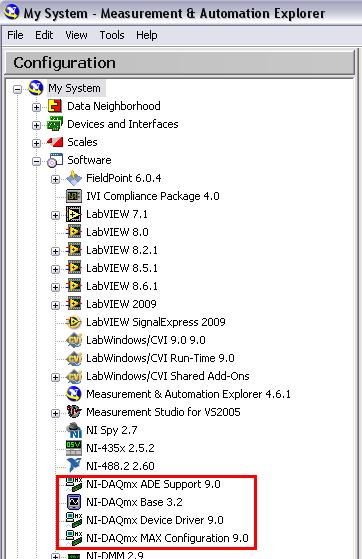Click the LabVIEW 2009 icon
Viewport: 362px width, 559px height.
click(x=74, y=304)
